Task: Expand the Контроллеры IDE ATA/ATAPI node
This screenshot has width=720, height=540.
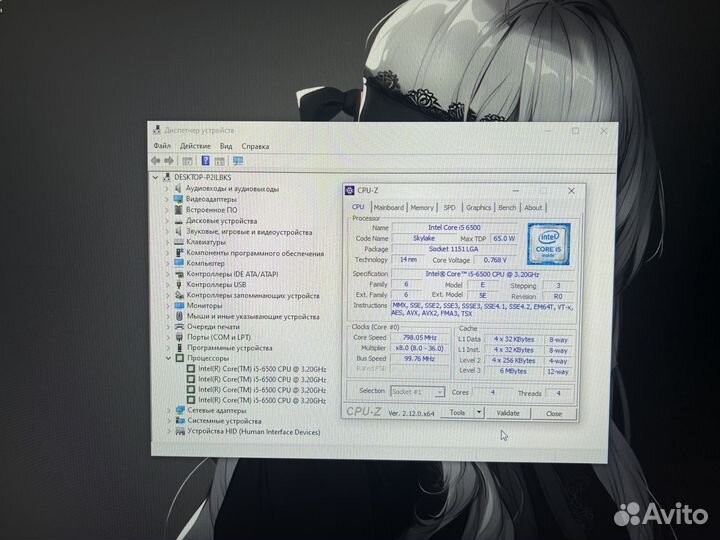Action: 168,274
